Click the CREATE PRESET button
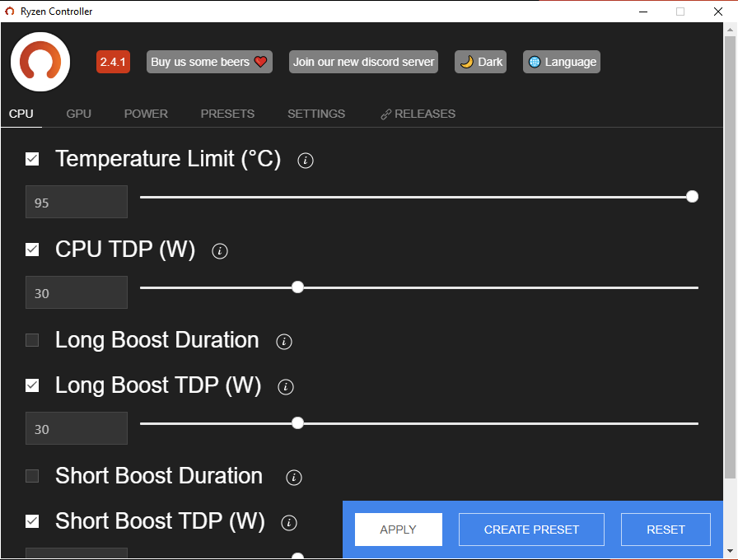Image resolution: width=738 pixels, height=560 pixels. tap(531, 530)
